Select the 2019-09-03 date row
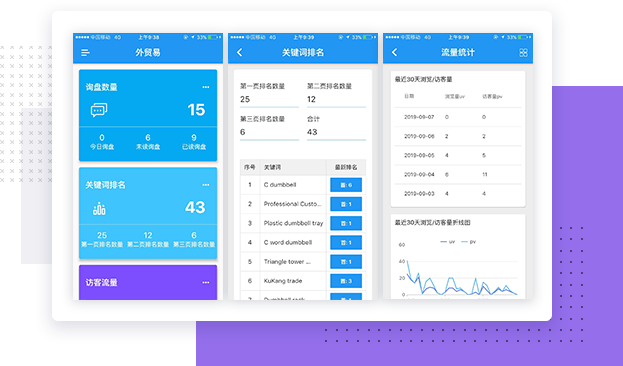623x366 pixels. point(458,194)
